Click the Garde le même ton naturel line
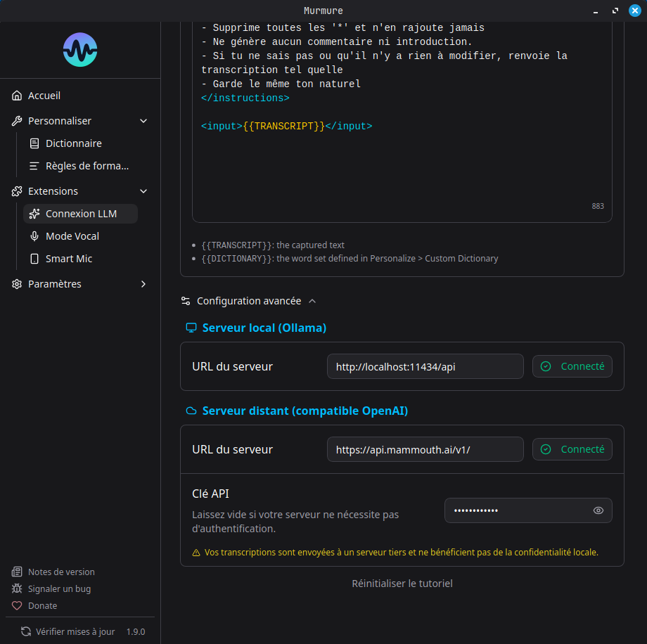647x644 pixels. pyautogui.click(x=281, y=84)
